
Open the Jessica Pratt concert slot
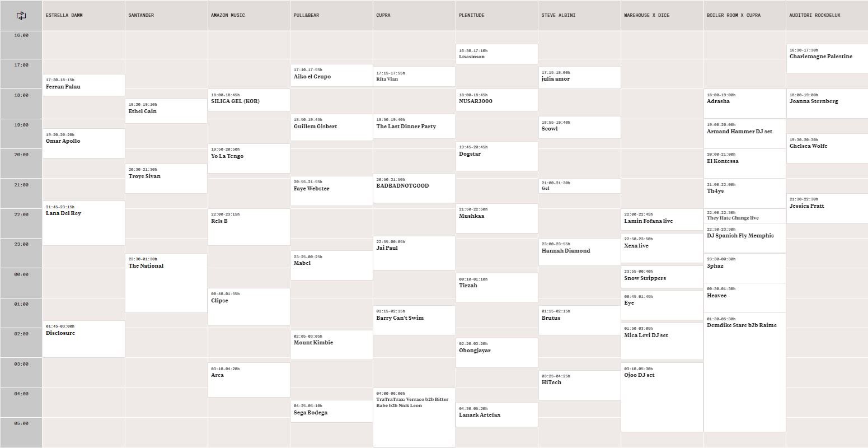coord(827,208)
